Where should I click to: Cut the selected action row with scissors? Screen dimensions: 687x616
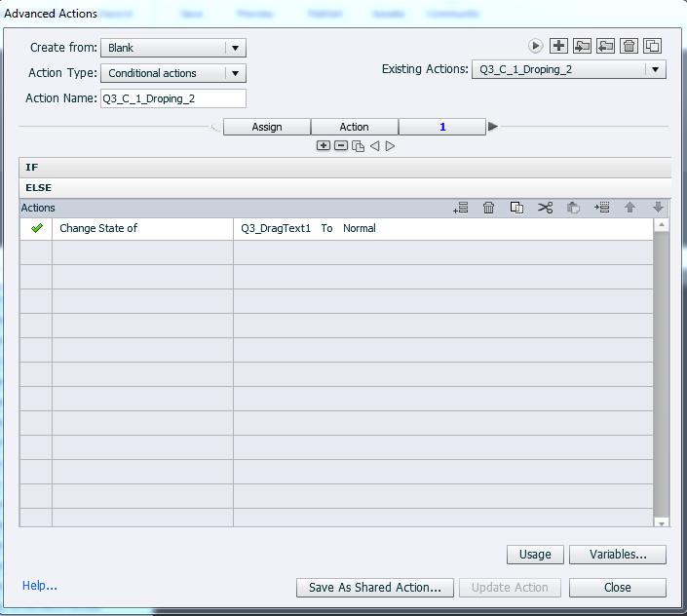click(x=546, y=208)
